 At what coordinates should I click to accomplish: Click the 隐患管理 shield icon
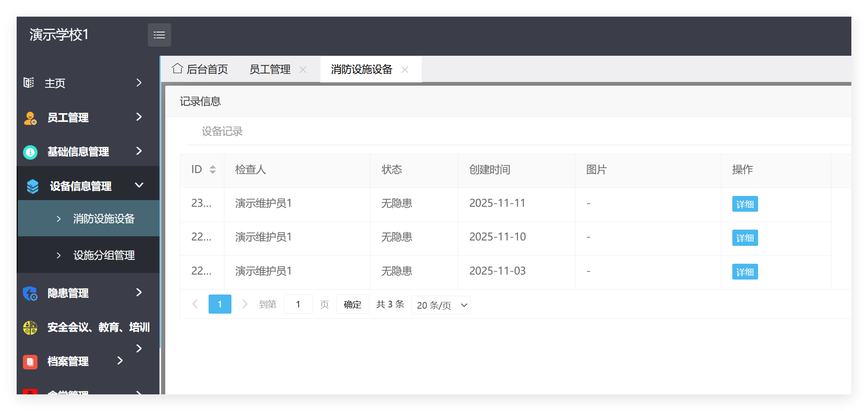(x=30, y=293)
